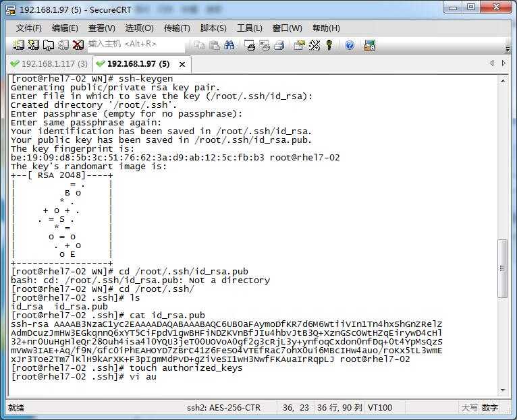Click the SecureCRT title bar icon
517x420 pixels.
(10, 10)
